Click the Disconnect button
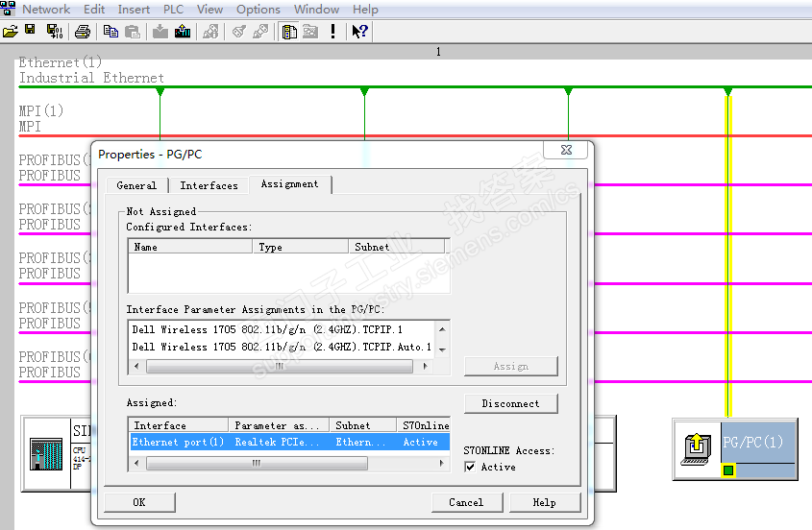Viewport: 812px width, 530px height. coord(510,403)
